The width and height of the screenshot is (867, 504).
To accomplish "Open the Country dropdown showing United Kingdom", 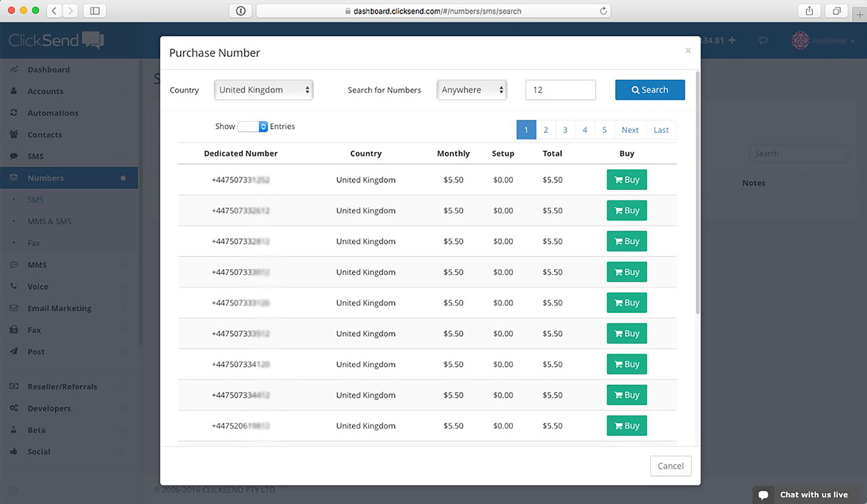I will (263, 90).
